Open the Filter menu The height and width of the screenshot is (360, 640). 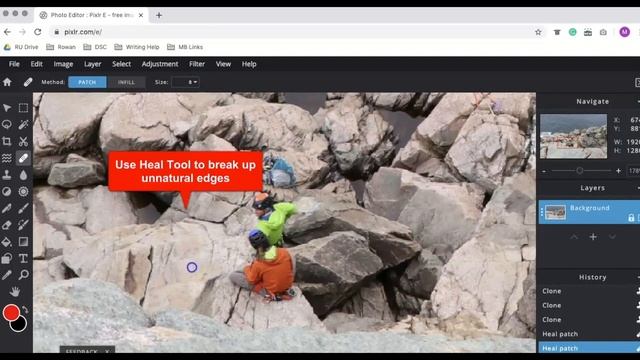click(x=197, y=64)
